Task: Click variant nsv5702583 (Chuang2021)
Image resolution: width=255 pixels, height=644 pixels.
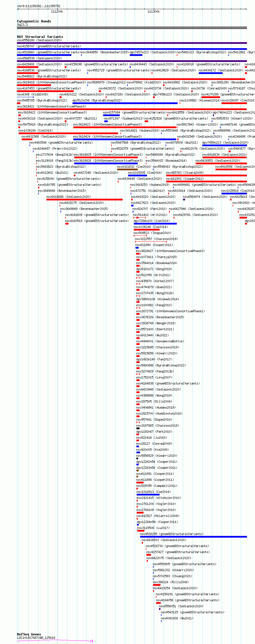Action: [172, 576]
